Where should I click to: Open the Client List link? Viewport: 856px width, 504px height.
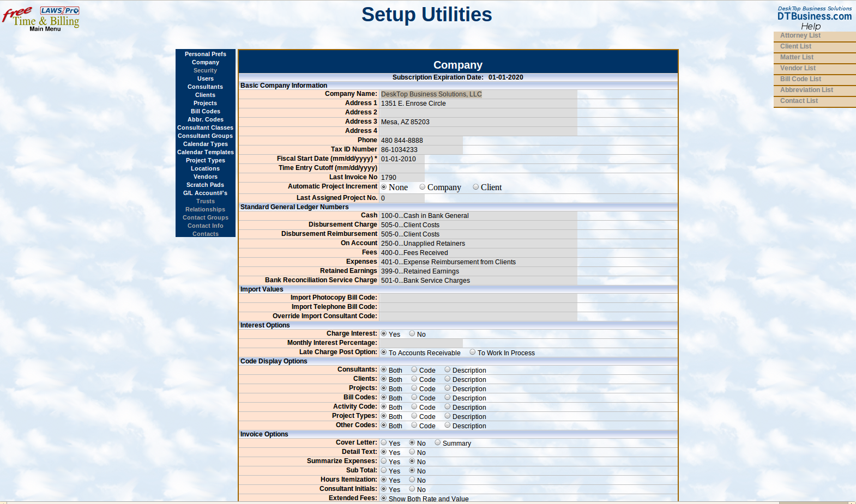tap(796, 46)
